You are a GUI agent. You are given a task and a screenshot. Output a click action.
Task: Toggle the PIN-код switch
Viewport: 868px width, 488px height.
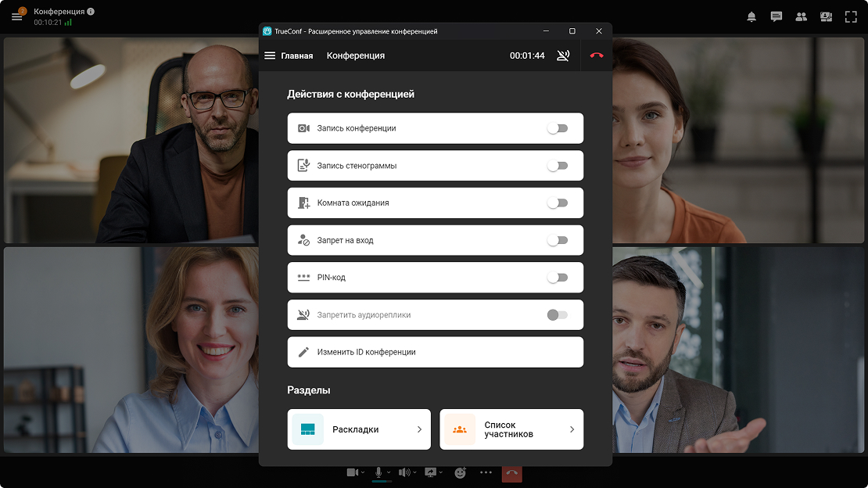click(557, 278)
